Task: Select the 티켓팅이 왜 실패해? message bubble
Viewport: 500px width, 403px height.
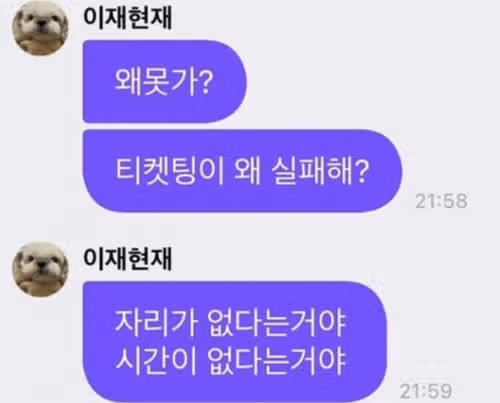Action: pos(242,171)
